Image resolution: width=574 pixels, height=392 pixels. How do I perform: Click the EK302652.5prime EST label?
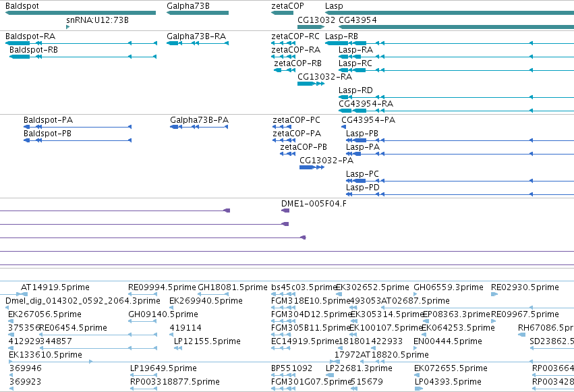[372, 287]
